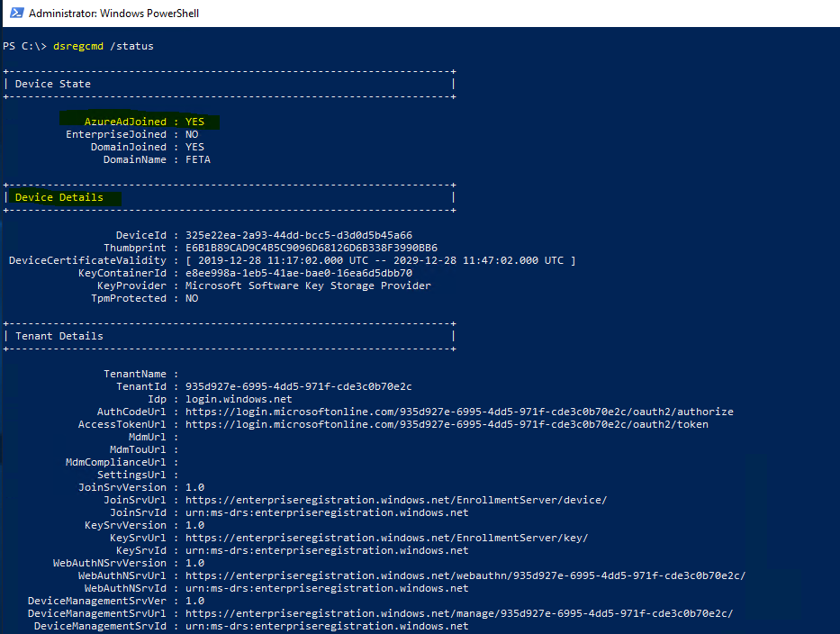The height and width of the screenshot is (634, 840).
Task: Click the Administrator: Windows PowerShell window title
Action: tap(113, 14)
